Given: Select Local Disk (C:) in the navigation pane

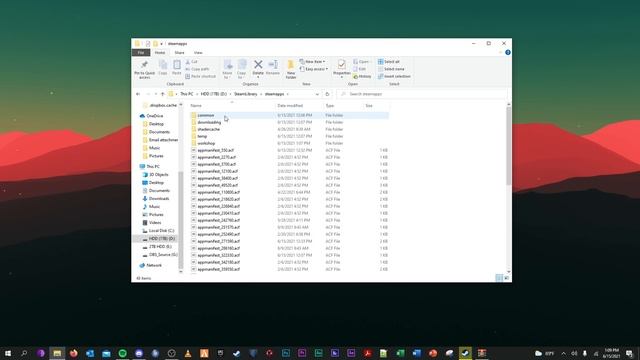Looking at the screenshot, I should 161,231.
